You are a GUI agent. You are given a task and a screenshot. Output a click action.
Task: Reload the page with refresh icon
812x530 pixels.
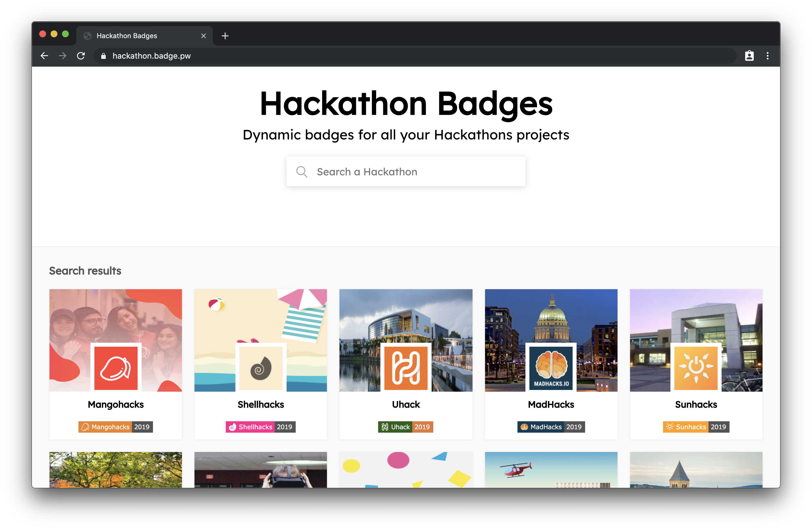point(81,56)
